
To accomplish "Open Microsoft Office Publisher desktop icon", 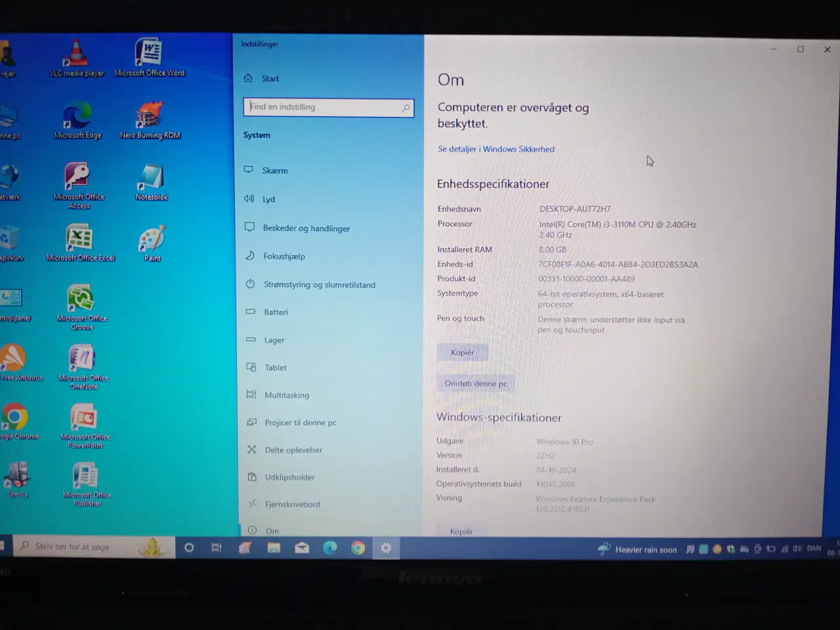I will (87, 484).
